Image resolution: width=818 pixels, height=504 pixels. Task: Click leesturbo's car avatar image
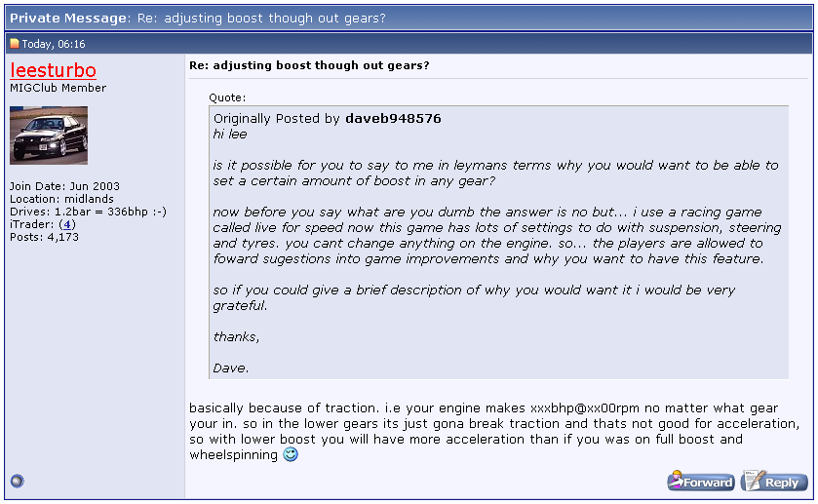tap(49, 136)
